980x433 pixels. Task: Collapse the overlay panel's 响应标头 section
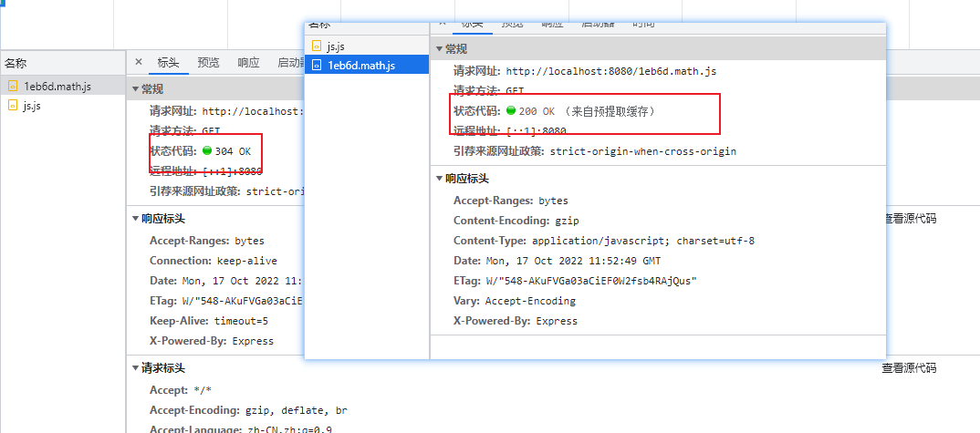[438, 179]
